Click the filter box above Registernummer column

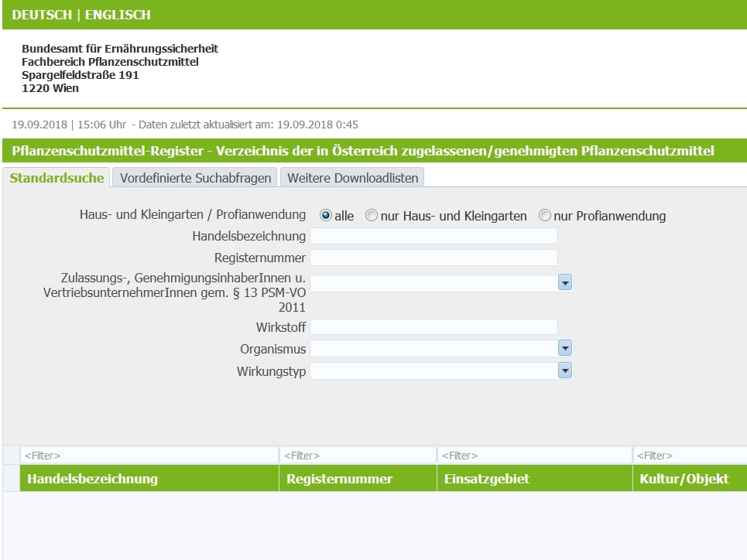coord(358,456)
